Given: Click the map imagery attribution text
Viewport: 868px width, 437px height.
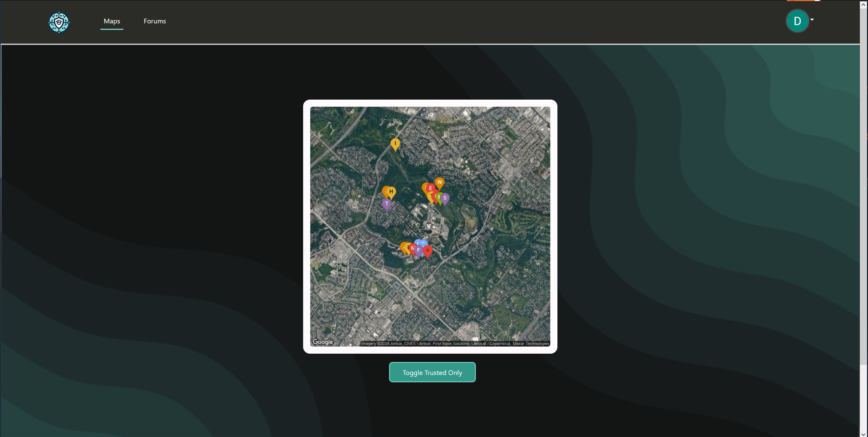Looking at the screenshot, I should 455,344.
